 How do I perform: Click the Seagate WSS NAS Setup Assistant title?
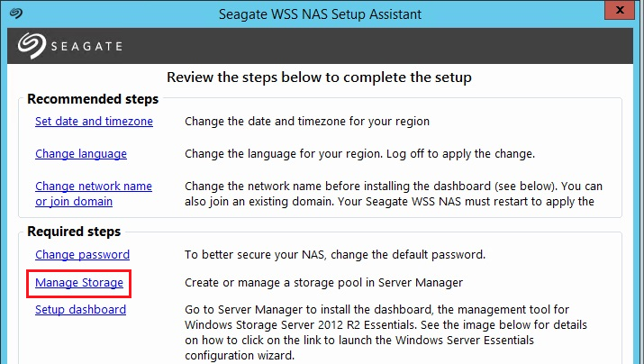320,14
